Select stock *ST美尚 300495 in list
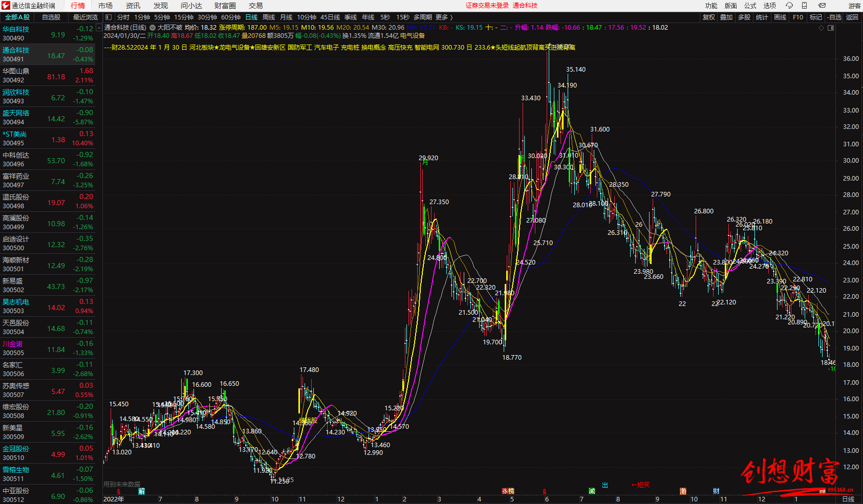This screenshot has width=863, height=504. [x=48, y=139]
